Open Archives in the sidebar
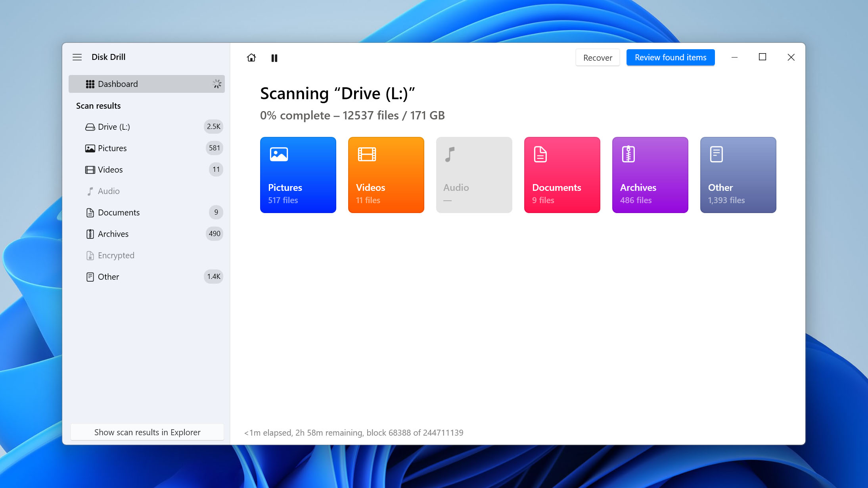This screenshot has width=868, height=488. point(147,234)
